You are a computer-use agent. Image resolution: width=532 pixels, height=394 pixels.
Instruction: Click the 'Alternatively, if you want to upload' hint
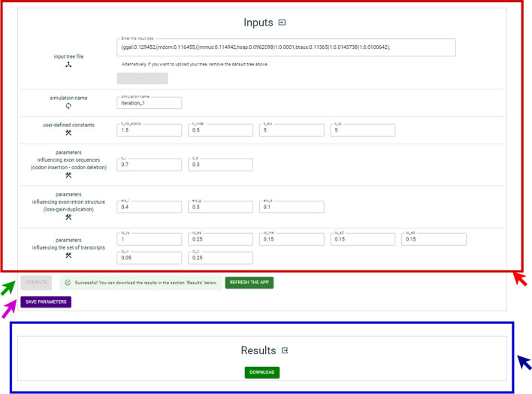point(195,64)
